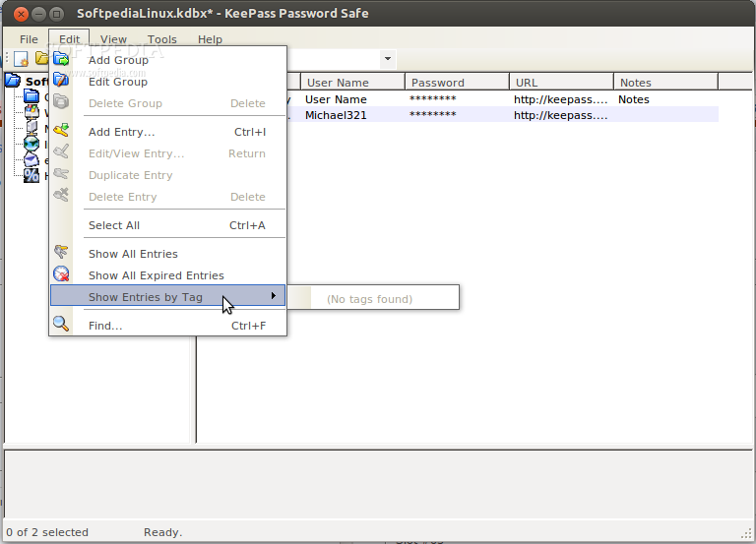Click the Show All Entries keys icon
The width and height of the screenshot is (756, 544).
coord(61,252)
